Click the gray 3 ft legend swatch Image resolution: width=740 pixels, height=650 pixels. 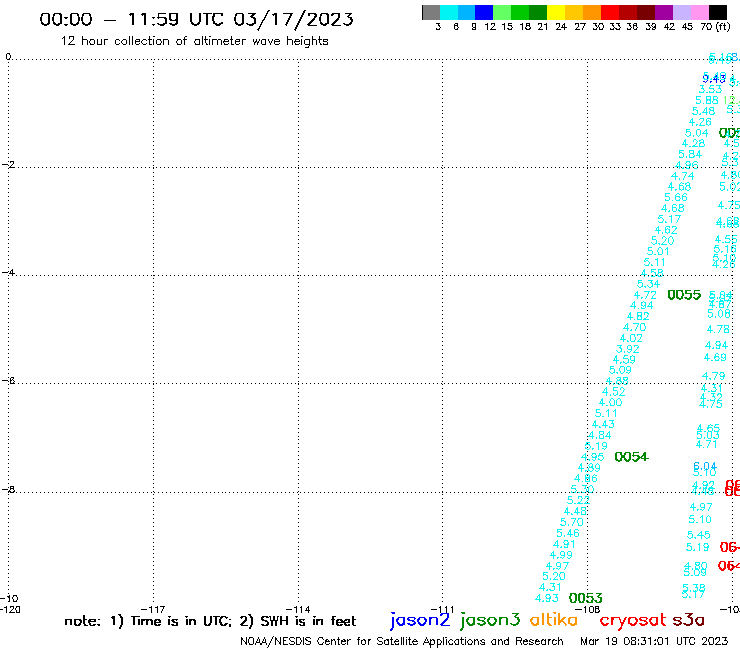431,12
